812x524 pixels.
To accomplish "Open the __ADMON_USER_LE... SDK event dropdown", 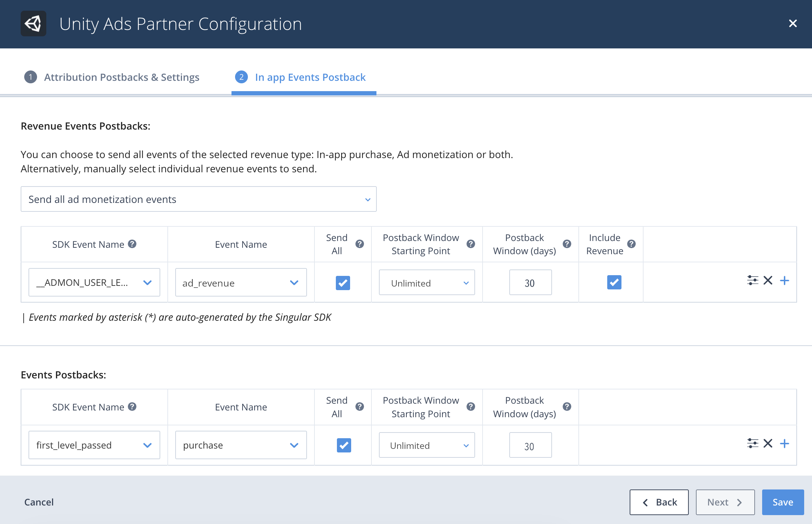I will (x=94, y=283).
